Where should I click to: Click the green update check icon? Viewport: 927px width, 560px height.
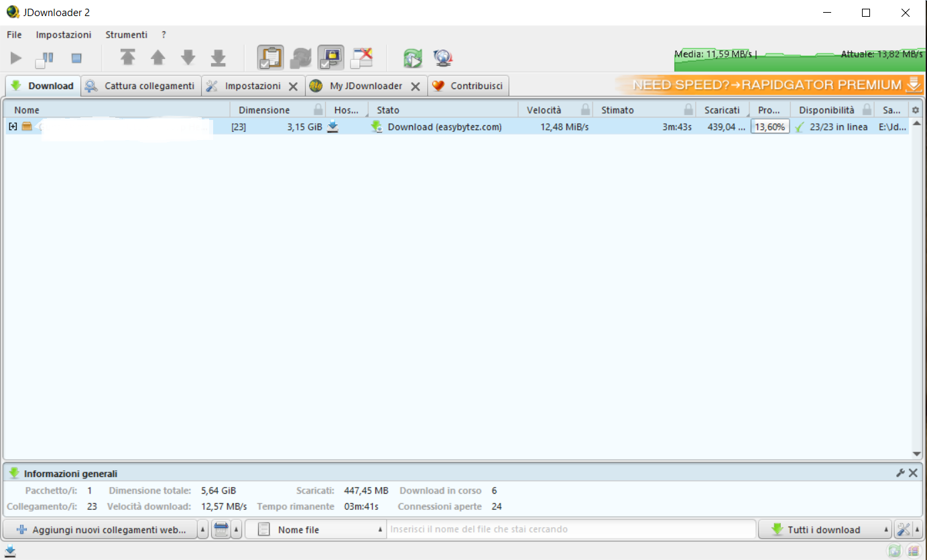412,58
